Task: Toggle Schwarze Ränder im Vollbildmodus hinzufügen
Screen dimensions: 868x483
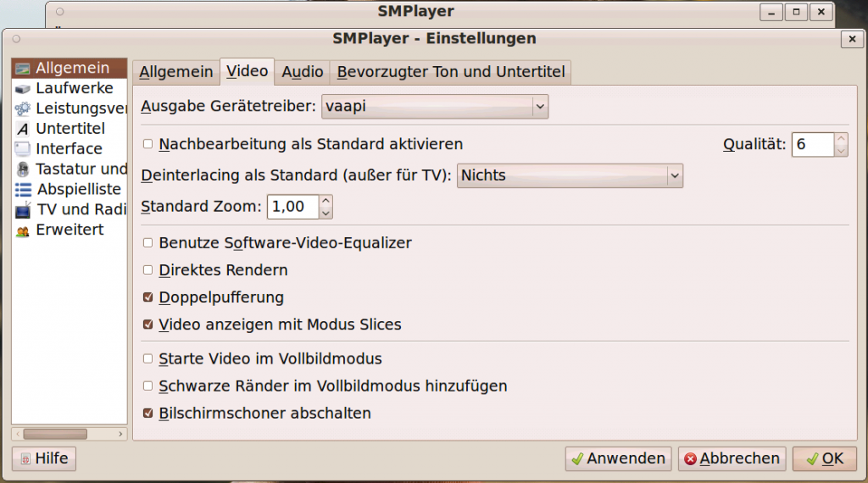Action: (147, 386)
